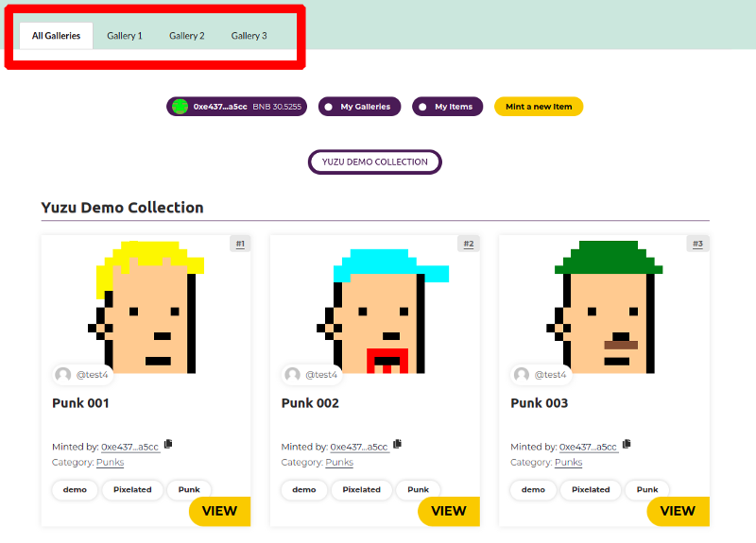Viewport: 756px width, 543px height.
Task: Click the user avatar on Punk 001
Action: (x=63, y=374)
